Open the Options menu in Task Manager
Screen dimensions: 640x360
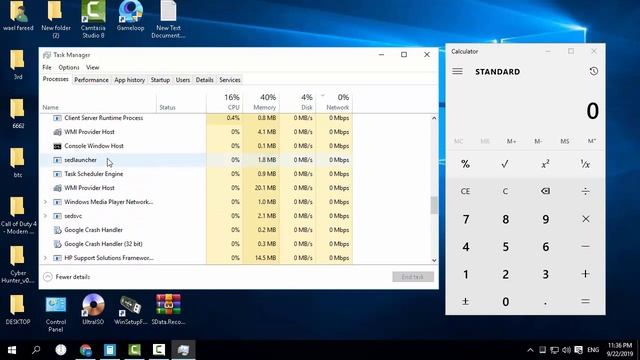(x=69, y=67)
